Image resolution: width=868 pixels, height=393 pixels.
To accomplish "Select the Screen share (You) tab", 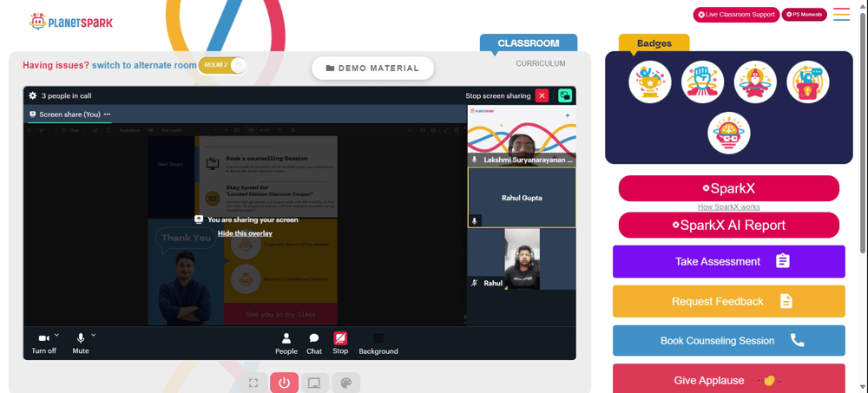I will point(69,115).
